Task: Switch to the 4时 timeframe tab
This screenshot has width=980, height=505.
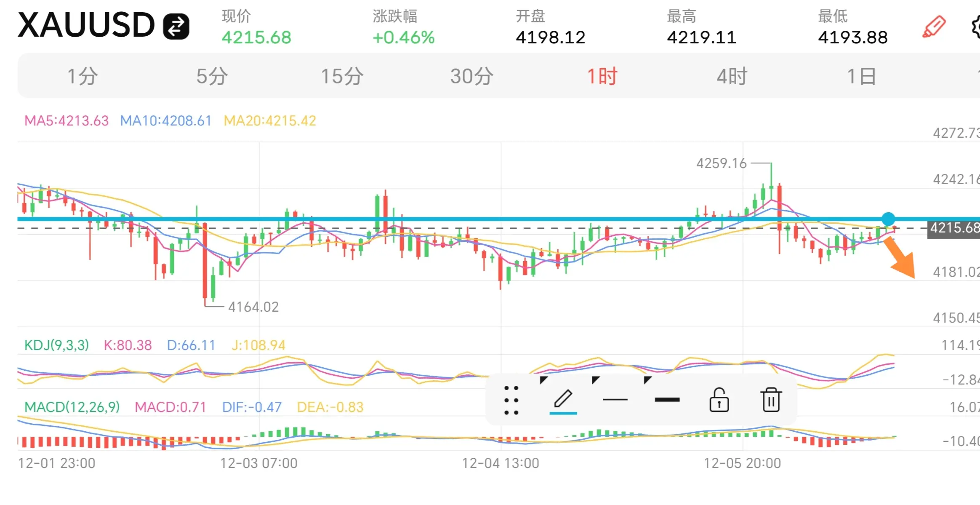Action: click(732, 76)
